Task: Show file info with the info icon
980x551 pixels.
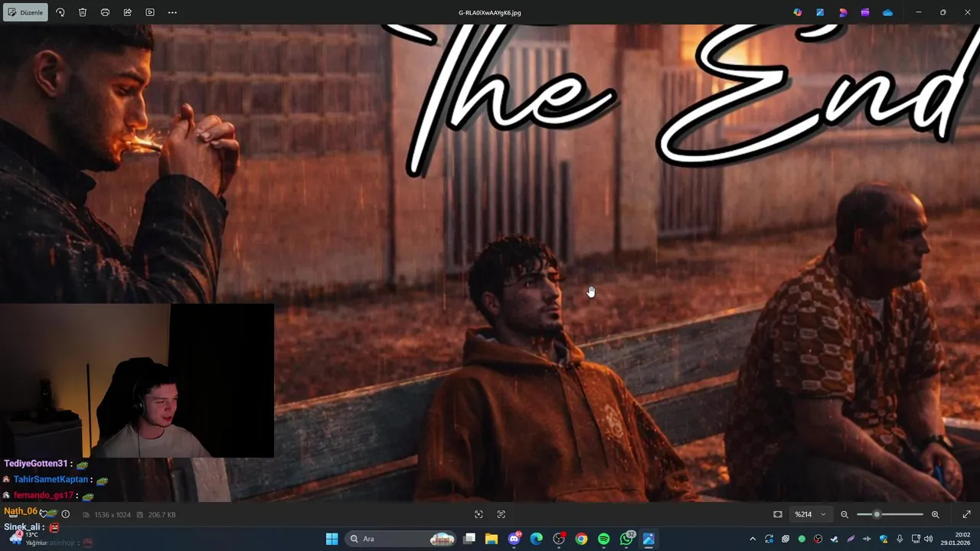Action: click(65, 514)
